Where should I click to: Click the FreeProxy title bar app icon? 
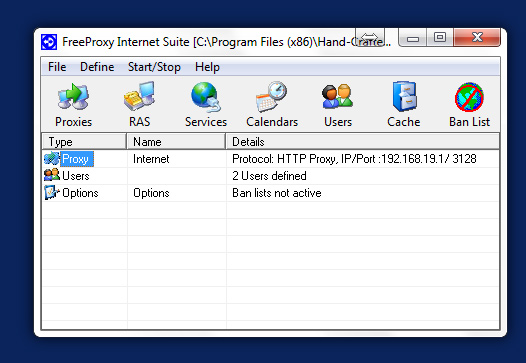(49, 42)
